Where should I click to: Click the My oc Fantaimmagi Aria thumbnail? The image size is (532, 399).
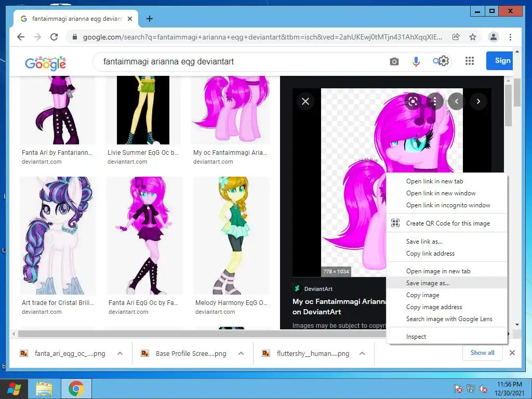coord(231,110)
